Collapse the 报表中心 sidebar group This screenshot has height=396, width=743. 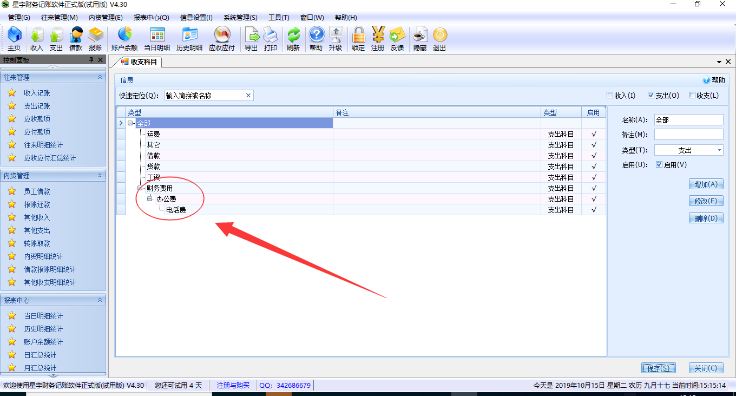click(x=100, y=300)
